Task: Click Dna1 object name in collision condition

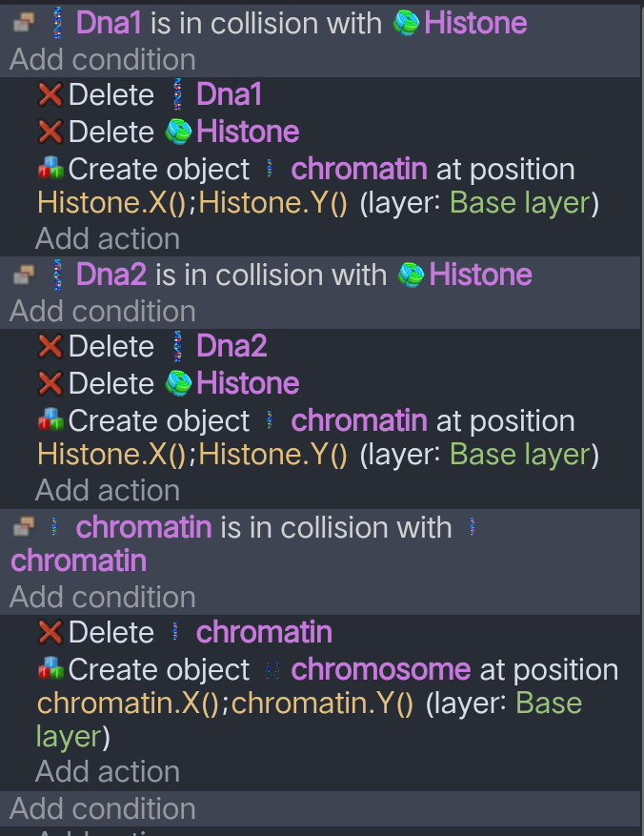Action: pyautogui.click(x=109, y=24)
